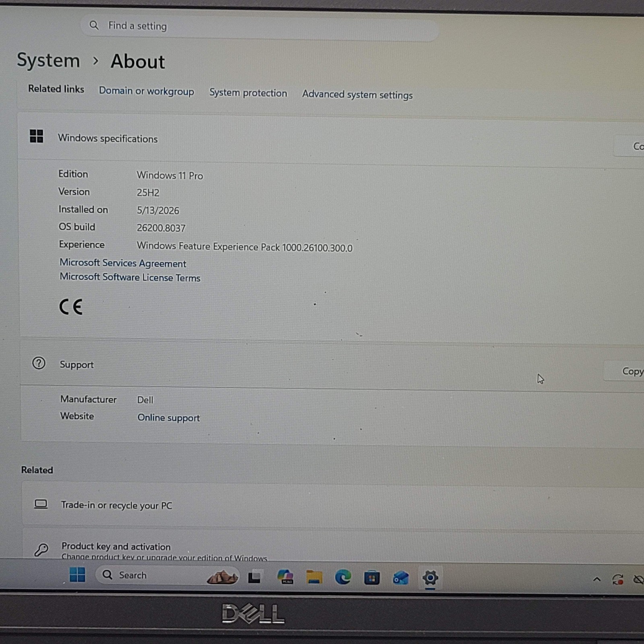Click the Settings gear taskbar icon
644x644 pixels.
(430, 578)
